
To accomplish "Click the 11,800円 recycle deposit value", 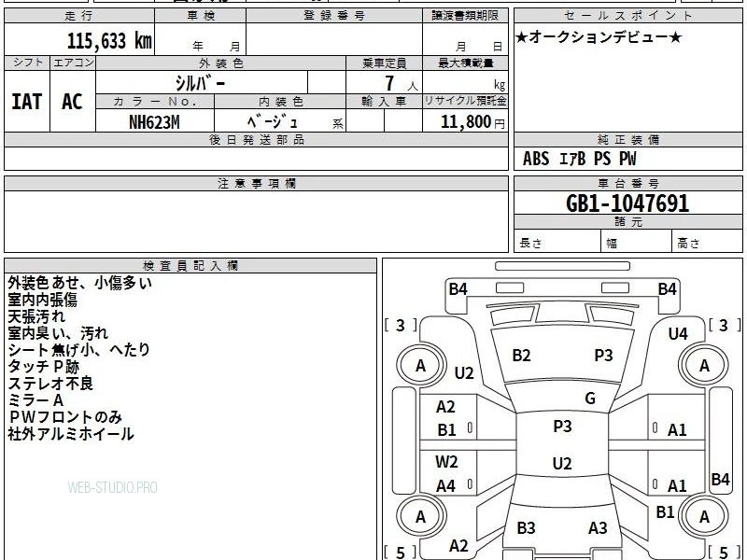I will [x=472, y=122].
